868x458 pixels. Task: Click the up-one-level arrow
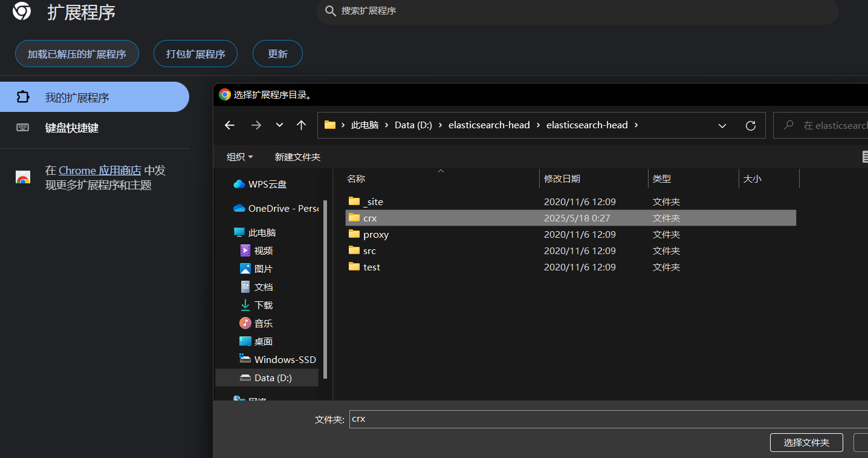(x=302, y=125)
